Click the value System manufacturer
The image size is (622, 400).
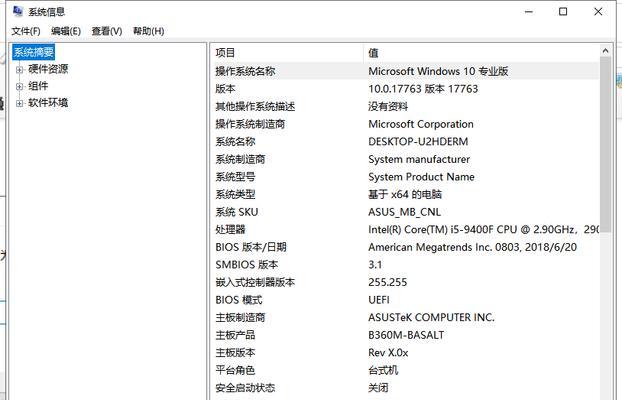point(419,159)
